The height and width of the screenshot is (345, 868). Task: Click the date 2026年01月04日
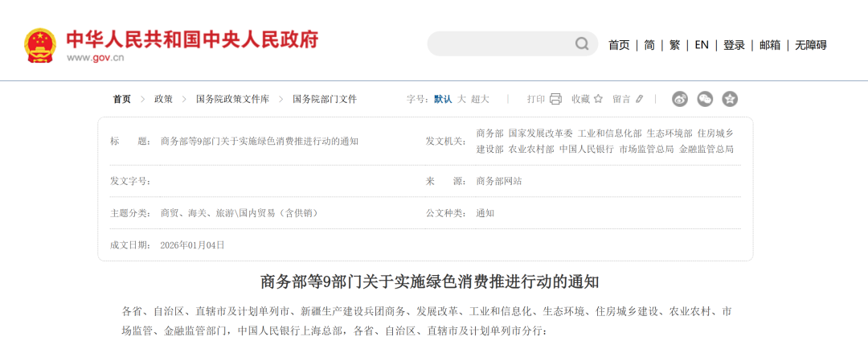[x=192, y=244]
